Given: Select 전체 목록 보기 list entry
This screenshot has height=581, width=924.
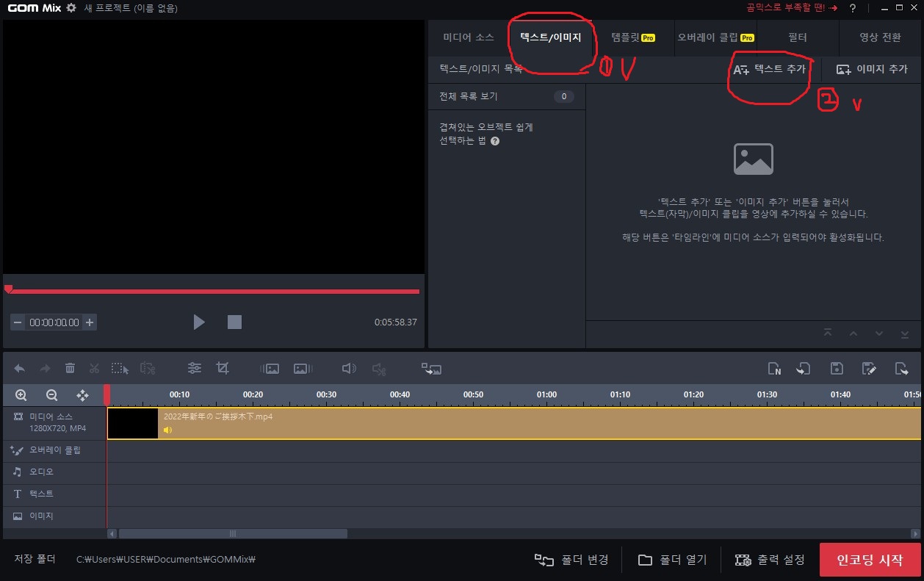Looking at the screenshot, I should (x=507, y=96).
